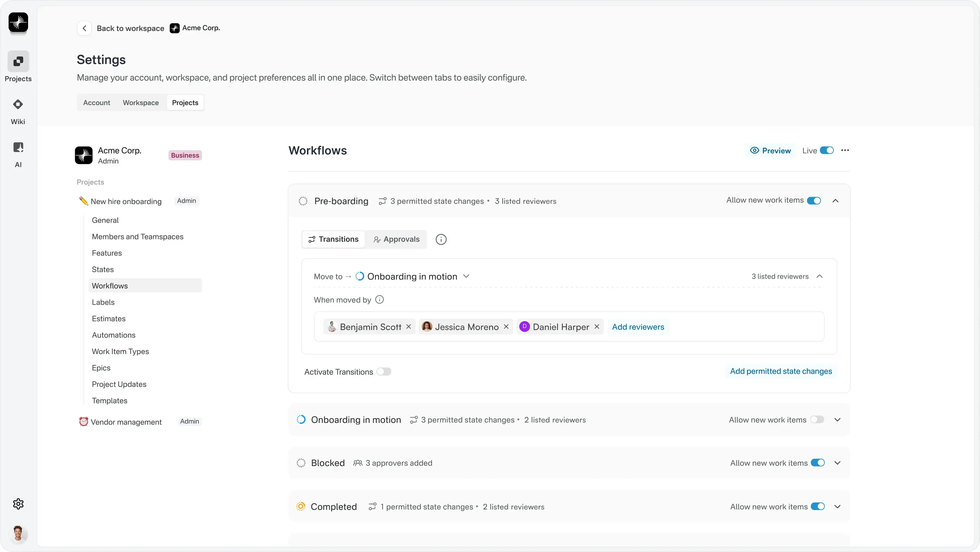
Task: Open settings via the gear icon
Action: 18,504
